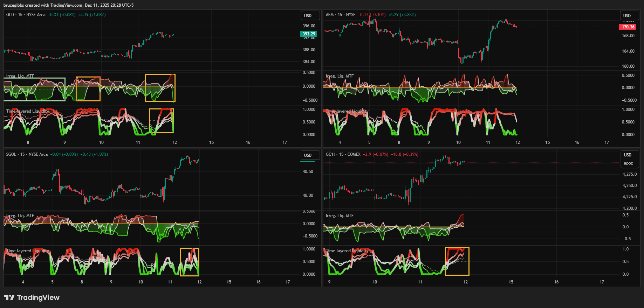
Task: Click Time-layered Liquidity label in SGOL chart
Action: pos(28,251)
